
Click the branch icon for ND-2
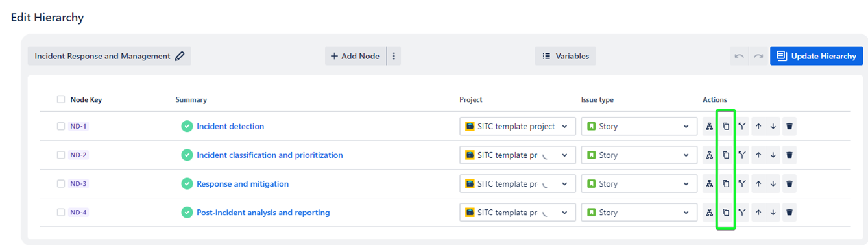click(x=741, y=155)
